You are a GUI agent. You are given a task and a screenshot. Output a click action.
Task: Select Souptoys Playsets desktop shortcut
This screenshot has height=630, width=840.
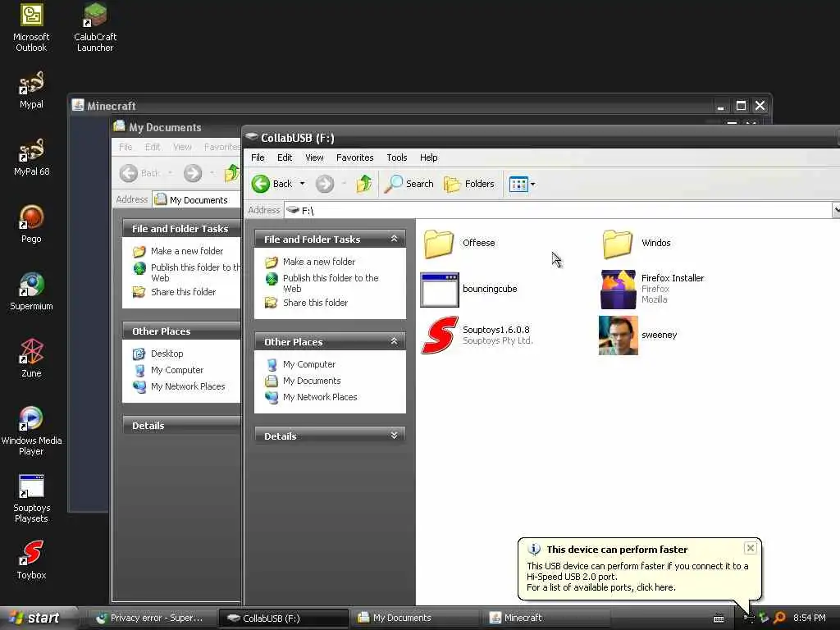[x=31, y=499]
